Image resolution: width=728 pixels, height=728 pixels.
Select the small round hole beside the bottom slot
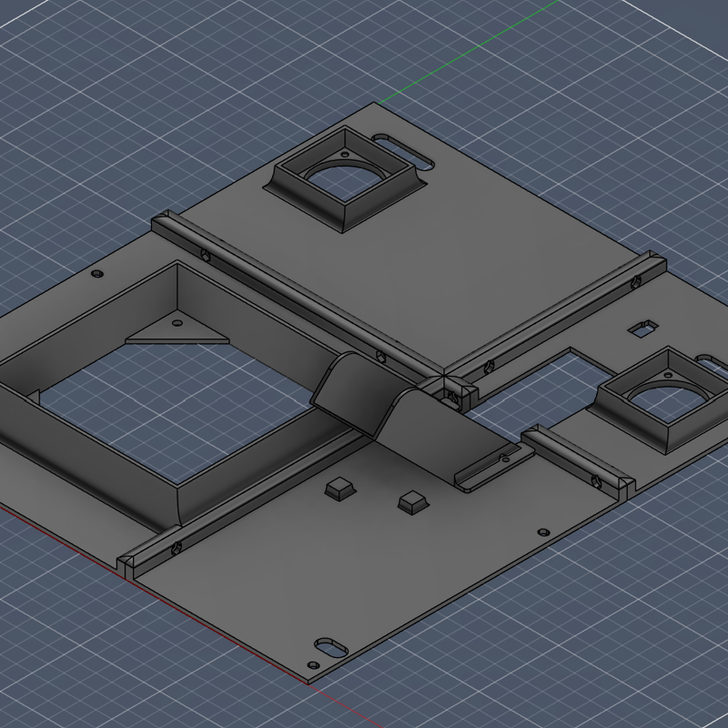pos(313,665)
